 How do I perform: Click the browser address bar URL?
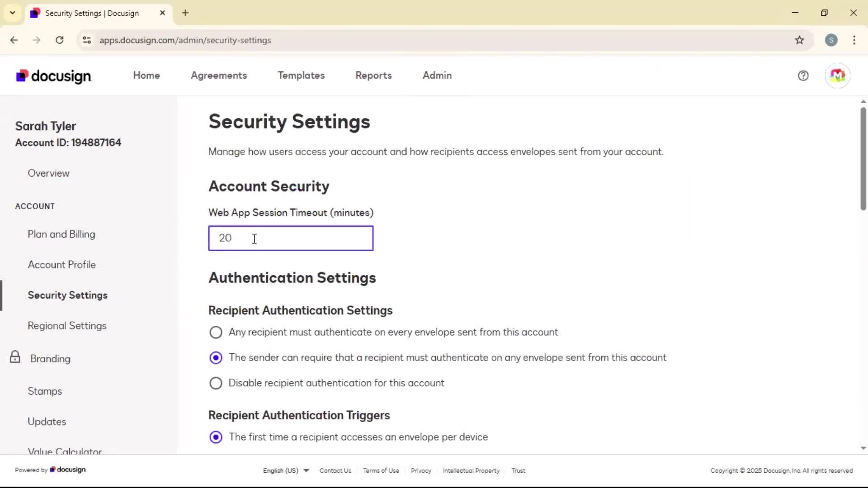(x=185, y=40)
